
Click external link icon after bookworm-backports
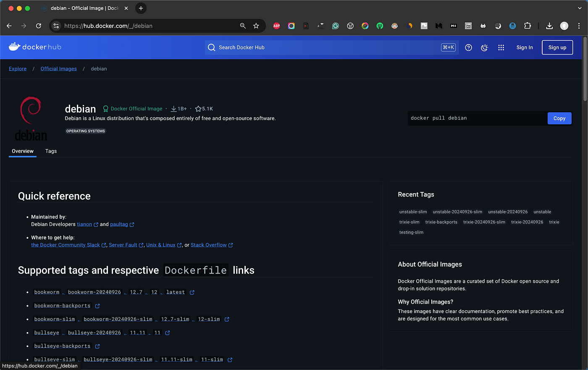click(x=97, y=306)
